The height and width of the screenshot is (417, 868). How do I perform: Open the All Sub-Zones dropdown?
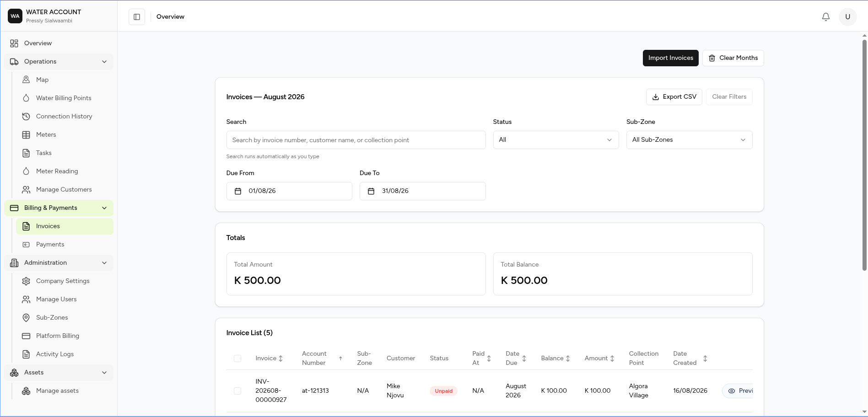(689, 140)
